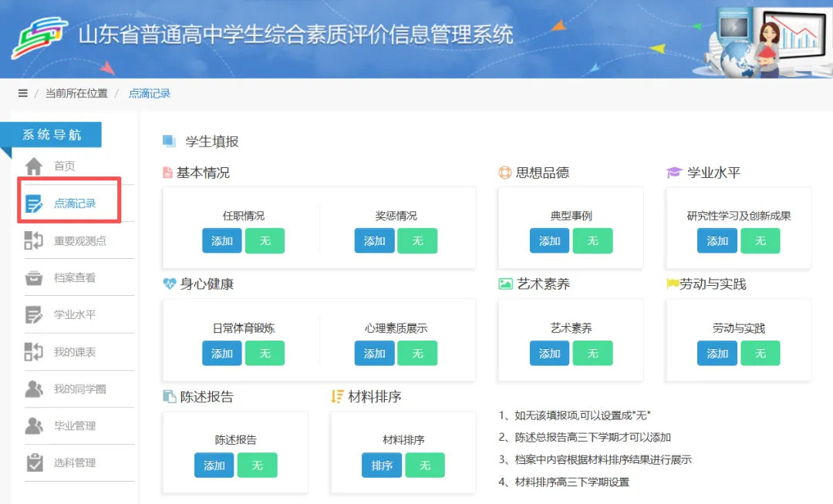
Task: Click the blue square icon beside 学生填报
Action: coord(169,141)
